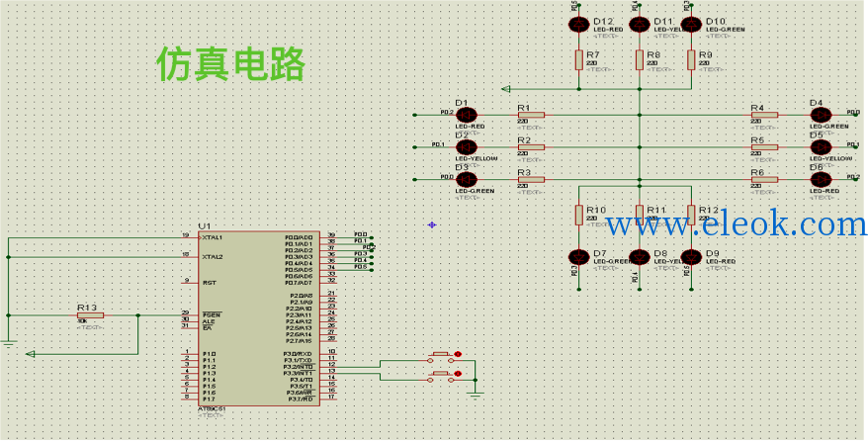Click the ground symbol near the switches
This screenshot has width=868, height=444.
[476, 395]
